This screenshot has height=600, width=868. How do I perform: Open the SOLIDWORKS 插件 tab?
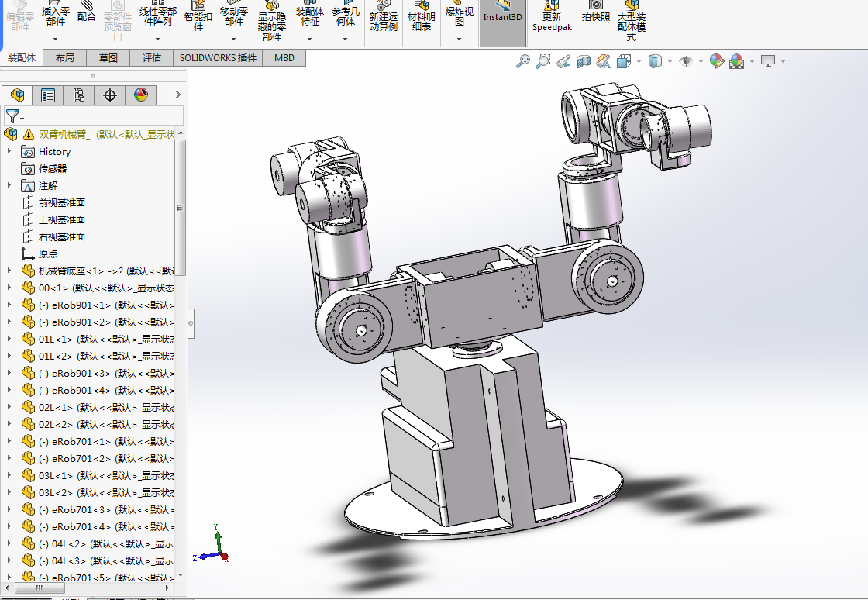tap(218, 57)
